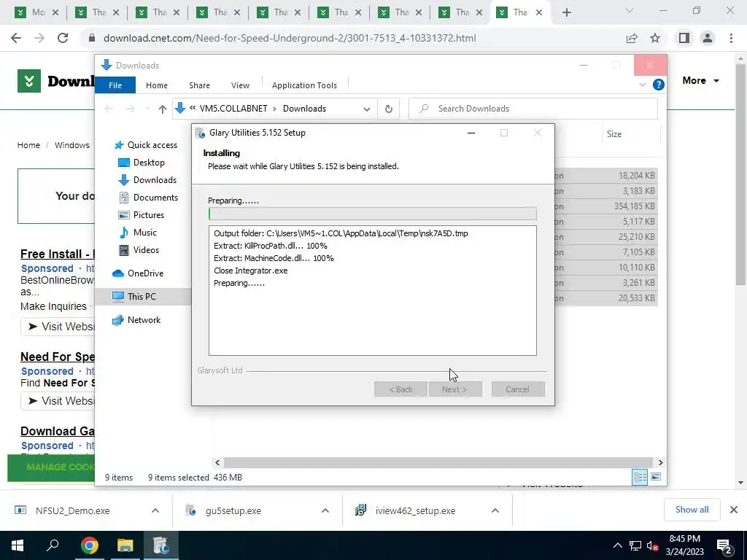
Task: Click the 354,185 KB file size cell
Action: [x=634, y=206]
